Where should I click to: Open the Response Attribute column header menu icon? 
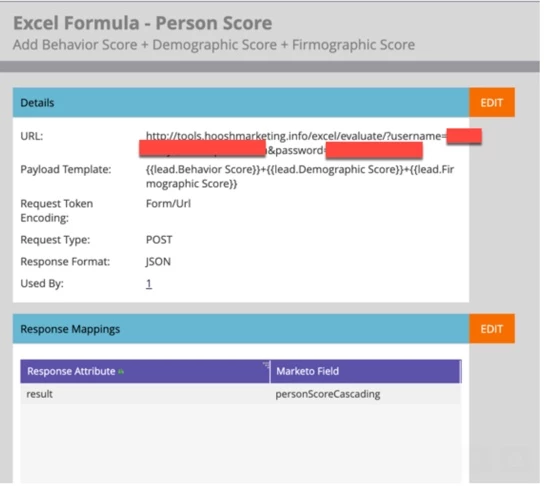[x=266, y=365]
